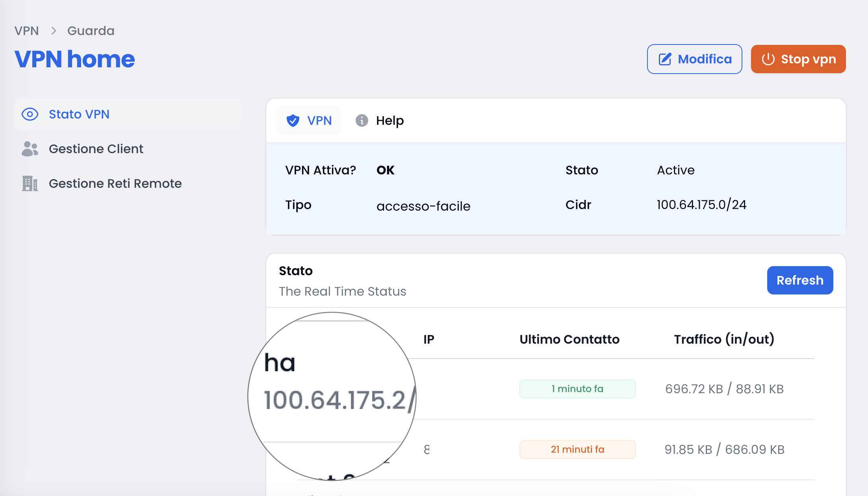The height and width of the screenshot is (496, 868).
Task: Click the eye icon beside Stato VPN
Action: coord(30,114)
